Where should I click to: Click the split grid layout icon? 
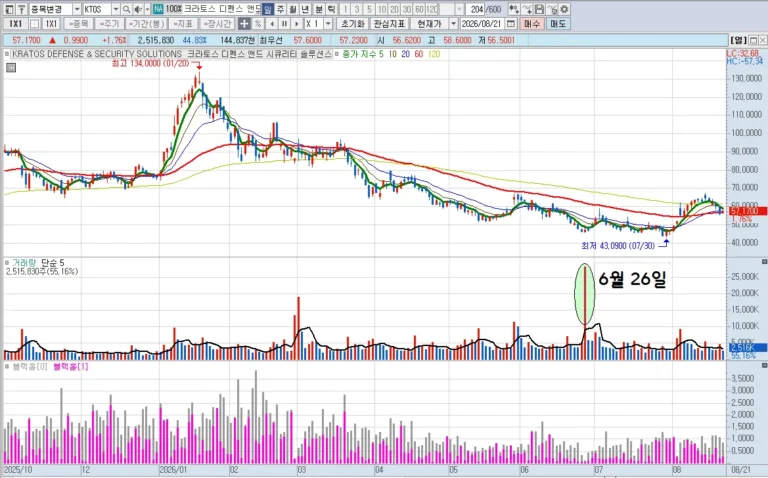(x=34, y=24)
